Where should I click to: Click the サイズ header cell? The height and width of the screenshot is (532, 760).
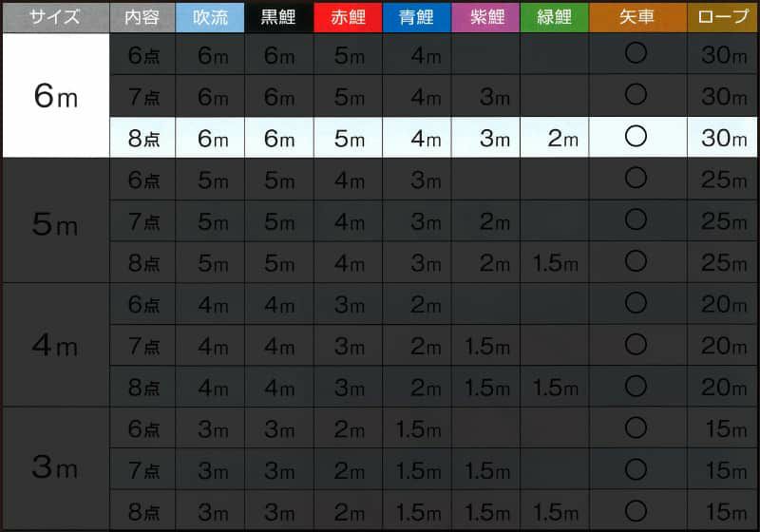54,17
